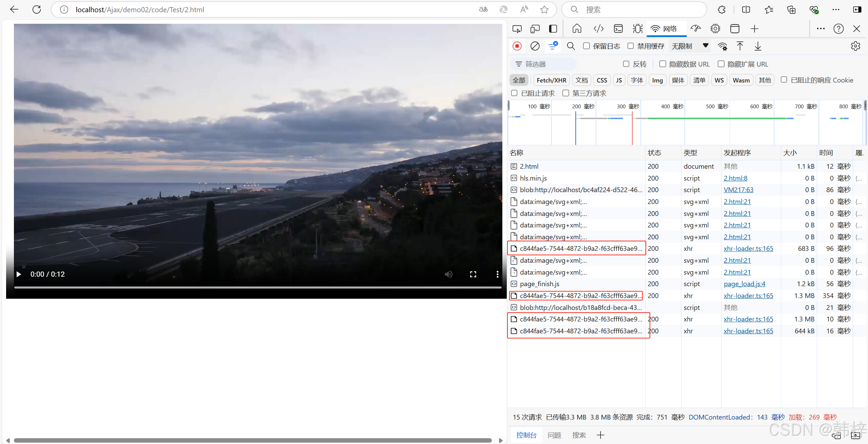This screenshot has height=444, width=868.
Task: Import HAR file upload arrow
Action: (740, 46)
